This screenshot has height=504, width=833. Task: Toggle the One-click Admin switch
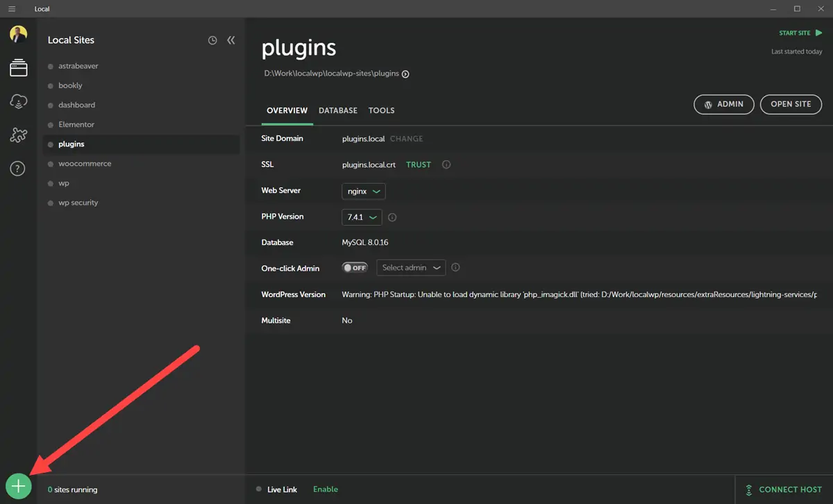coord(355,268)
